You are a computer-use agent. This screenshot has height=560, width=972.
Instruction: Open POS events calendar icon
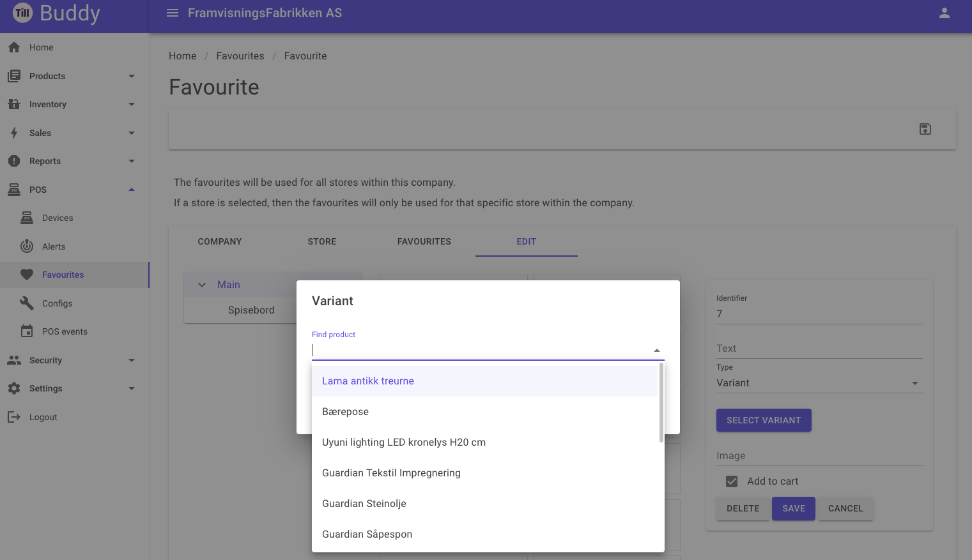[26, 331]
